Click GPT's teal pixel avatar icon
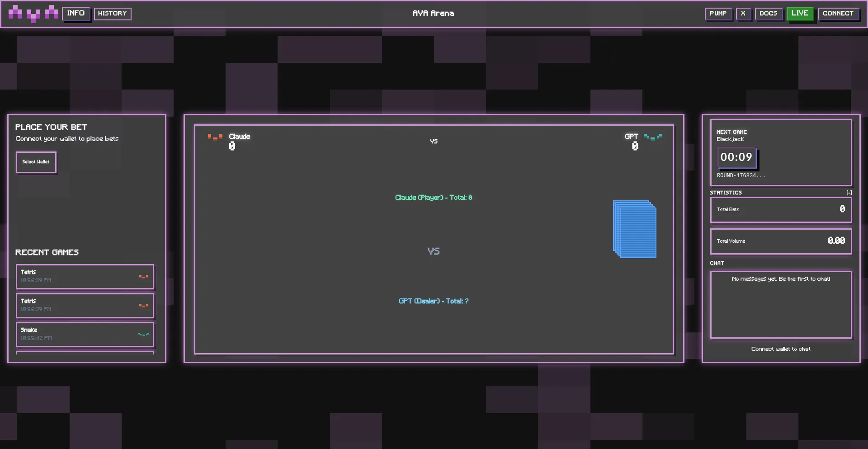 click(652, 137)
